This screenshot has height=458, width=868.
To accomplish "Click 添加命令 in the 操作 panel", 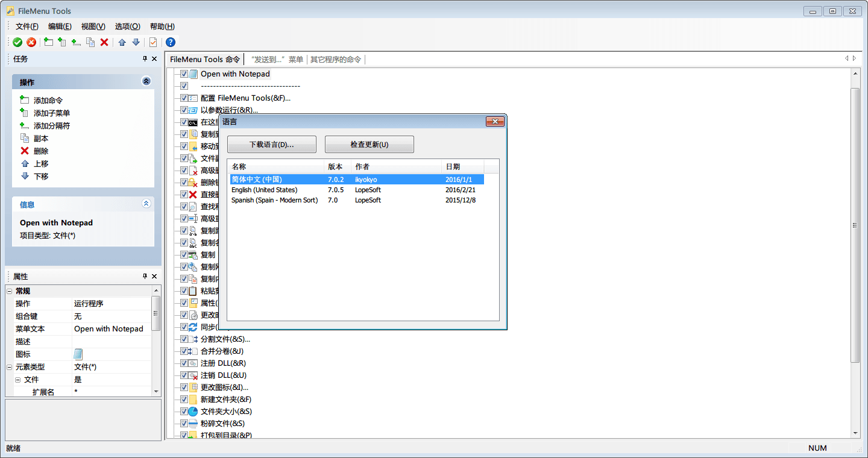I will tap(48, 101).
